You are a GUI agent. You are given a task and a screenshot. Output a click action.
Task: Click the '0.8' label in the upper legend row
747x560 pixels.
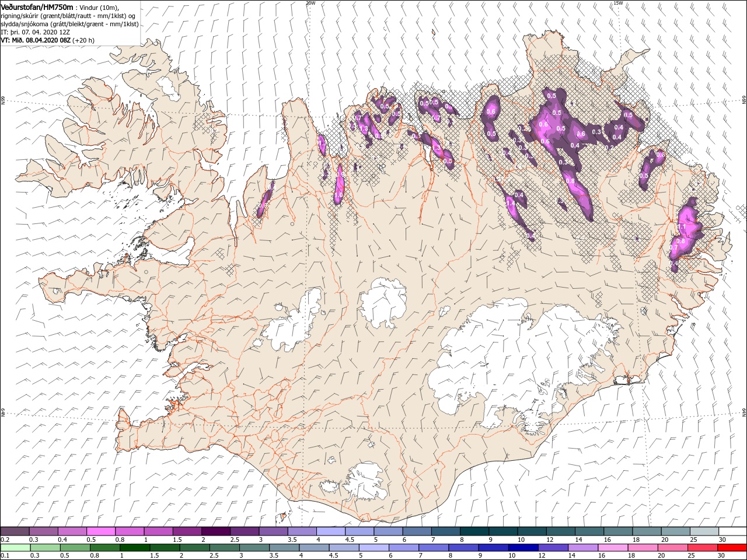coord(120,540)
